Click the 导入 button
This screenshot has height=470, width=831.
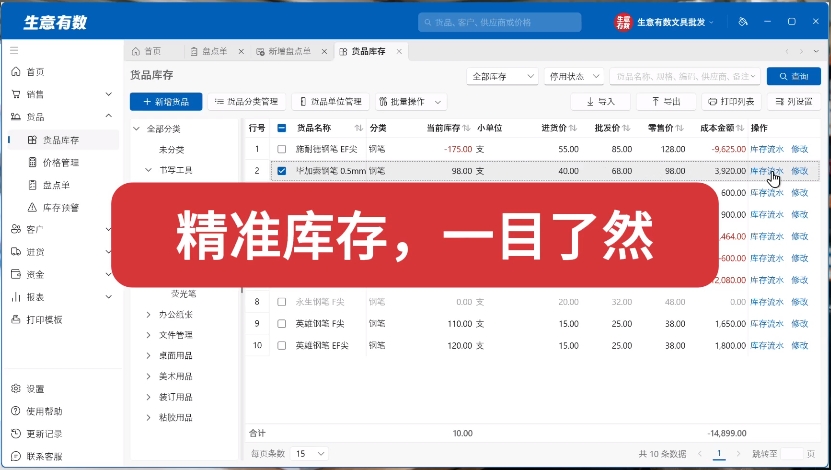point(600,102)
